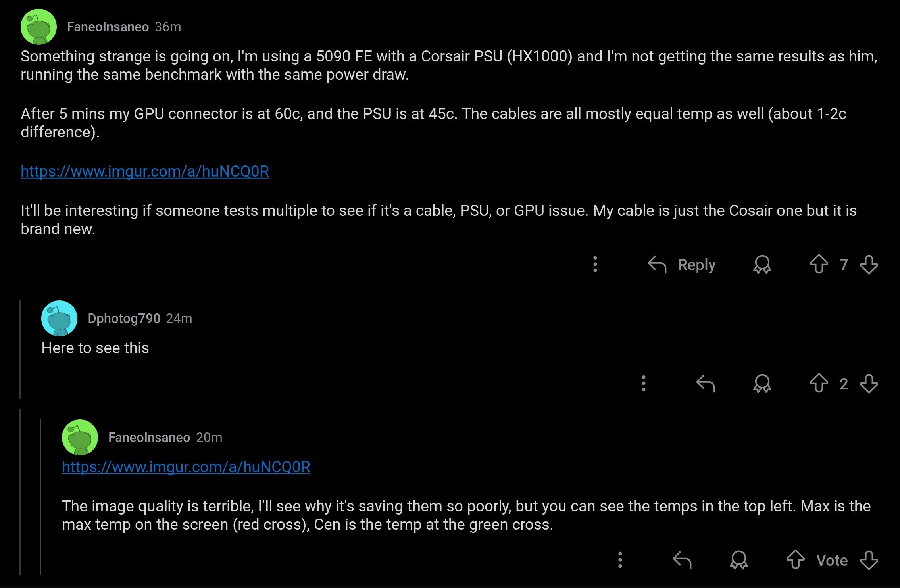Click the Dphotog790 username
This screenshot has height=588, width=900.
tap(124, 318)
